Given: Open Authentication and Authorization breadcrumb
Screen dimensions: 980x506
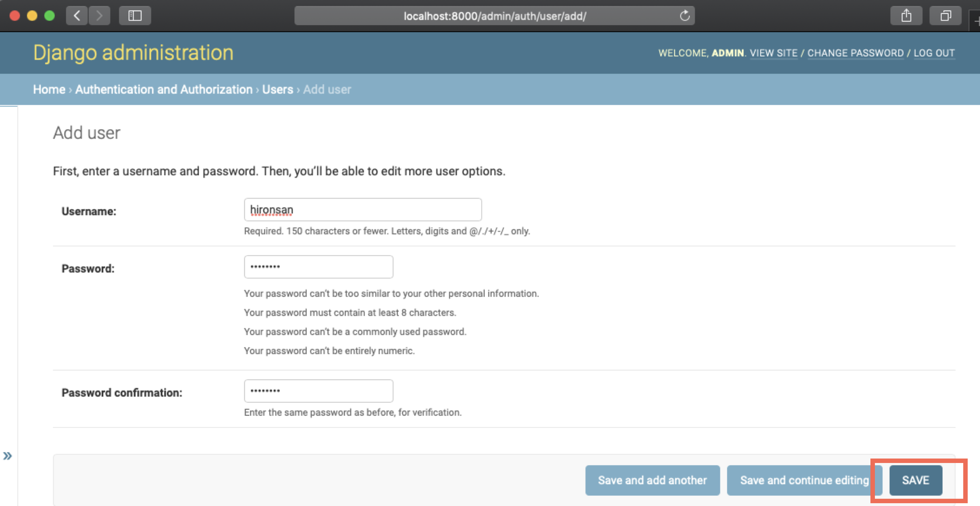Looking at the screenshot, I should (164, 89).
